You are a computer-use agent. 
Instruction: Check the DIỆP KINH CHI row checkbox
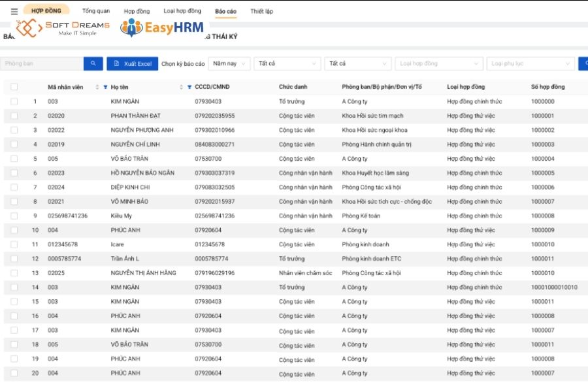click(x=14, y=188)
